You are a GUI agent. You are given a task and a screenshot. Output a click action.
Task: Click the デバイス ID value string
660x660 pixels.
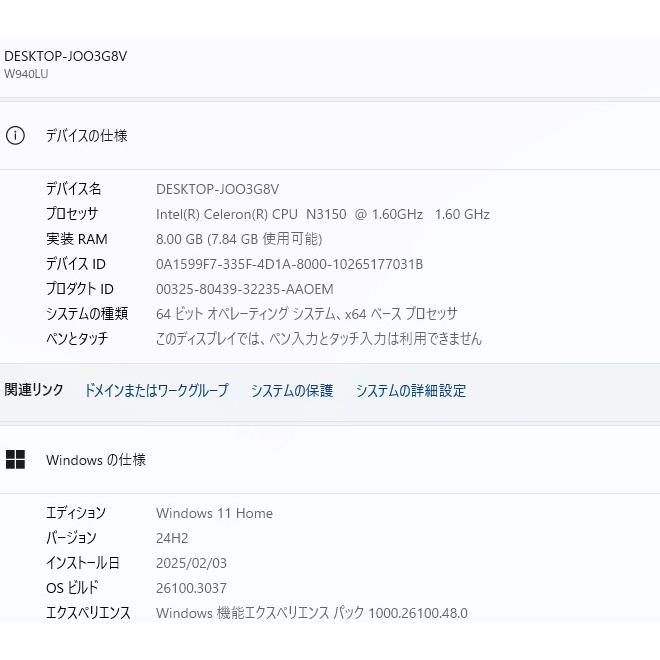coord(289,264)
